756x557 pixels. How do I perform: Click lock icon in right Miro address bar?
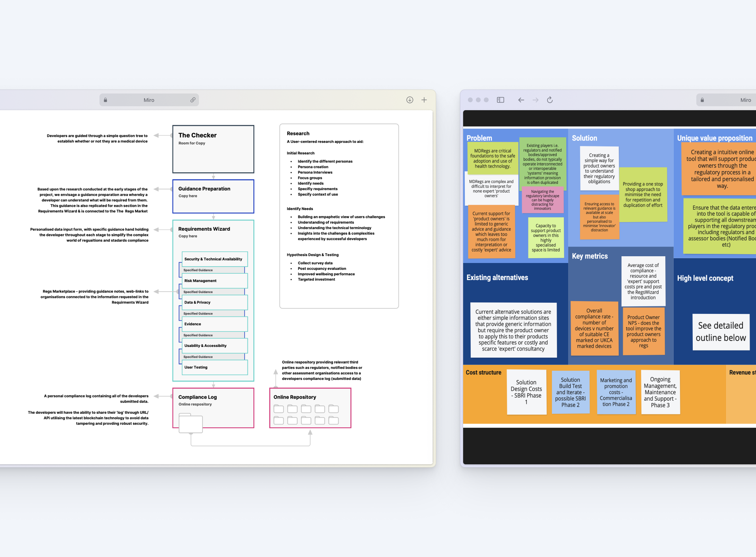pos(702,100)
